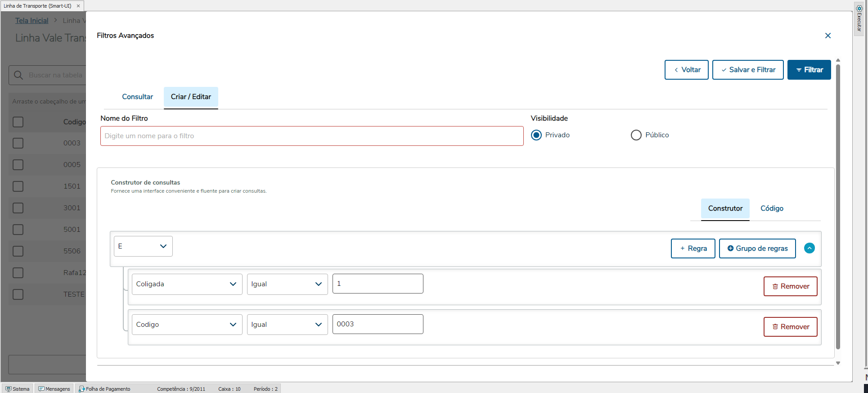This screenshot has width=868, height=393.
Task: Open the Coligada field dropdown
Action: tap(187, 284)
